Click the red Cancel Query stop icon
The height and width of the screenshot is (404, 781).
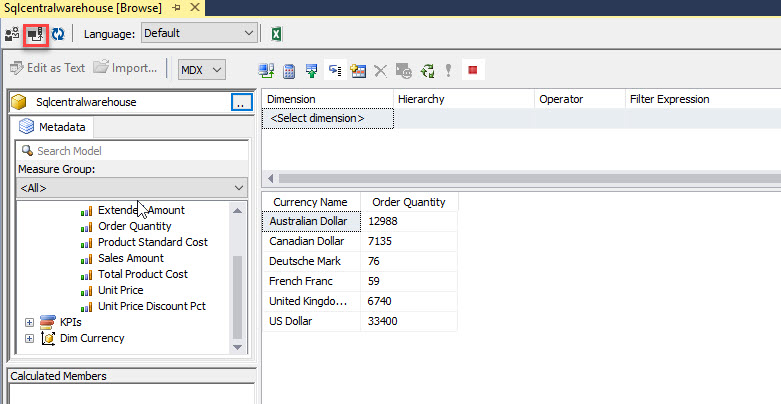[473, 70]
